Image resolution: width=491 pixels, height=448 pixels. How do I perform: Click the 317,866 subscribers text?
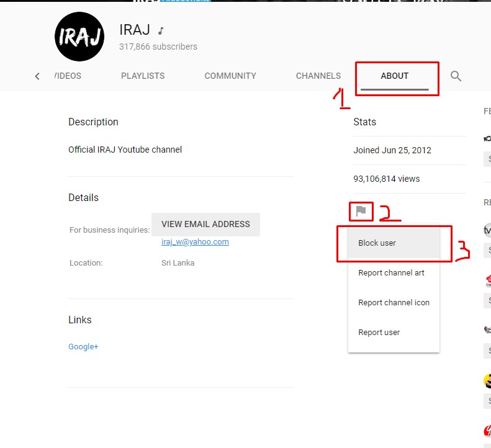(x=158, y=47)
